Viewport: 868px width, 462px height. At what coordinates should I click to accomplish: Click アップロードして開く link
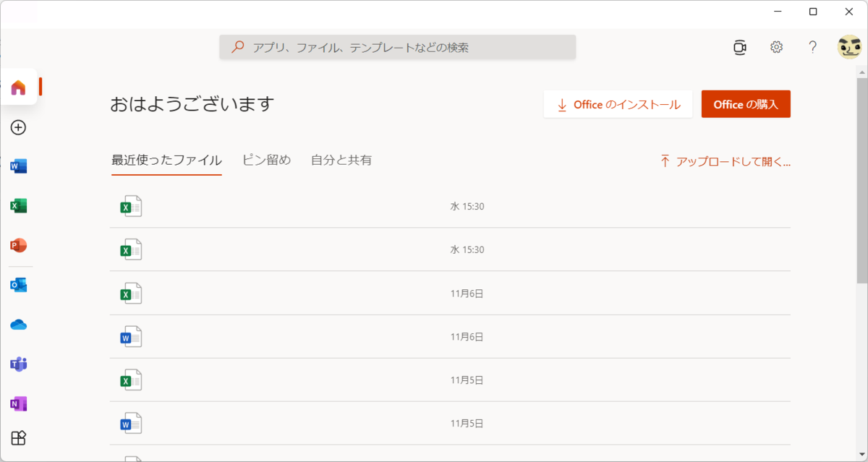(725, 162)
